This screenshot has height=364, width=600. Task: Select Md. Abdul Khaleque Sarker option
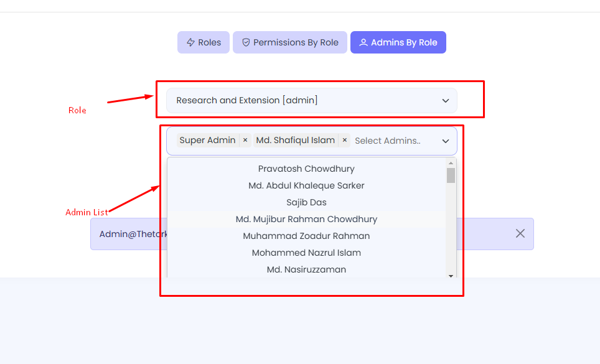click(306, 185)
